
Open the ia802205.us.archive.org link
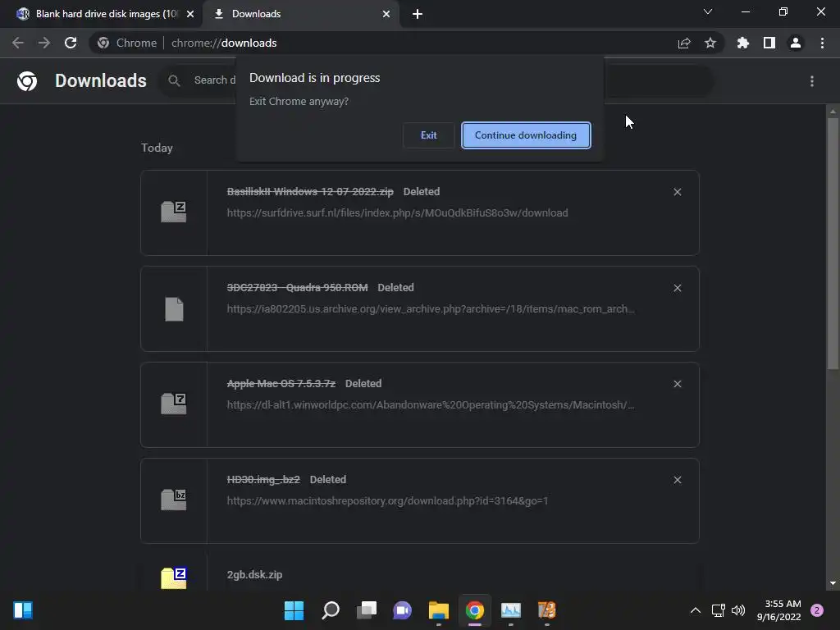(431, 308)
